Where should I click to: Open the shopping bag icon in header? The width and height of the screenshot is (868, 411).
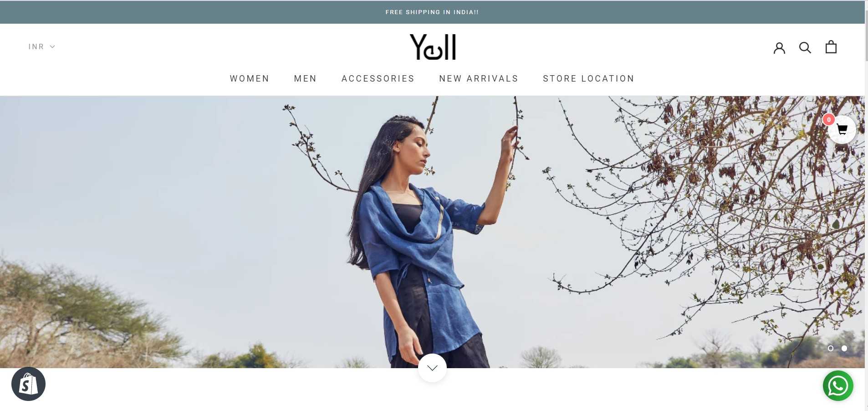pyautogui.click(x=831, y=47)
